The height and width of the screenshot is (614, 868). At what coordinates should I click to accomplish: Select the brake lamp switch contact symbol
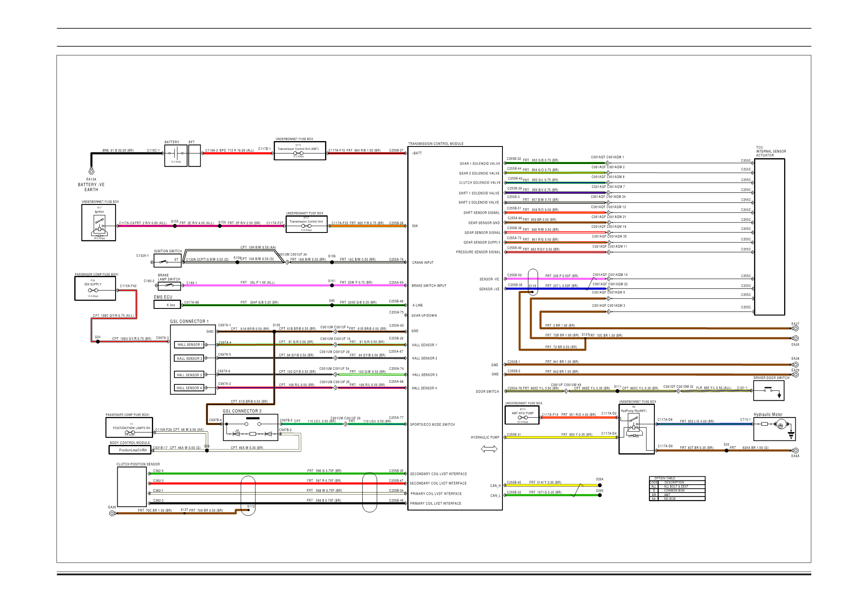pyautogui.click(x=169, y=285)
